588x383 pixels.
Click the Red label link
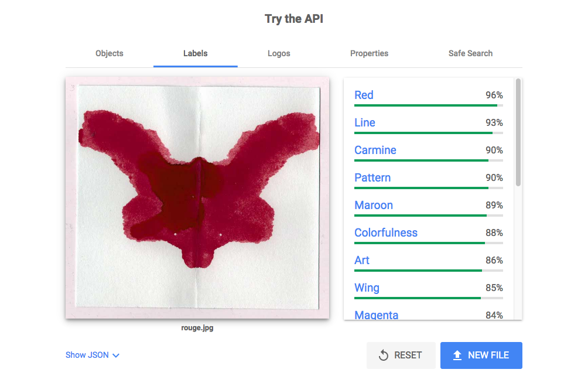coord(364,95)
